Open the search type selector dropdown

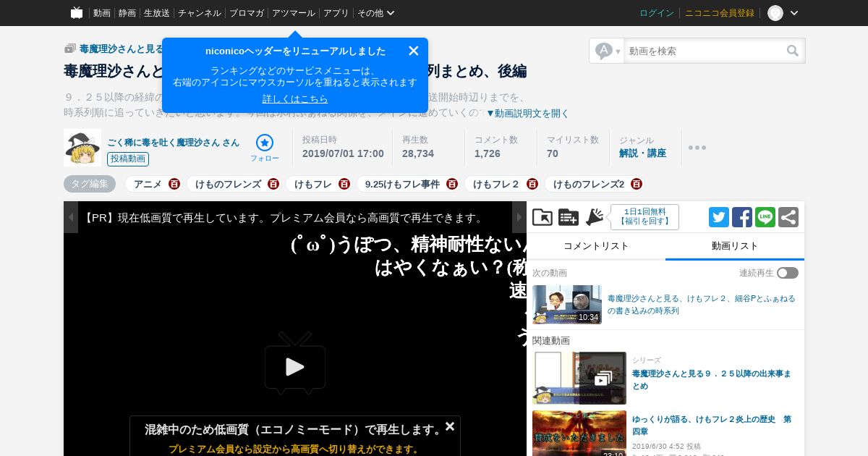pyautogui.click(x=607, y=51)
